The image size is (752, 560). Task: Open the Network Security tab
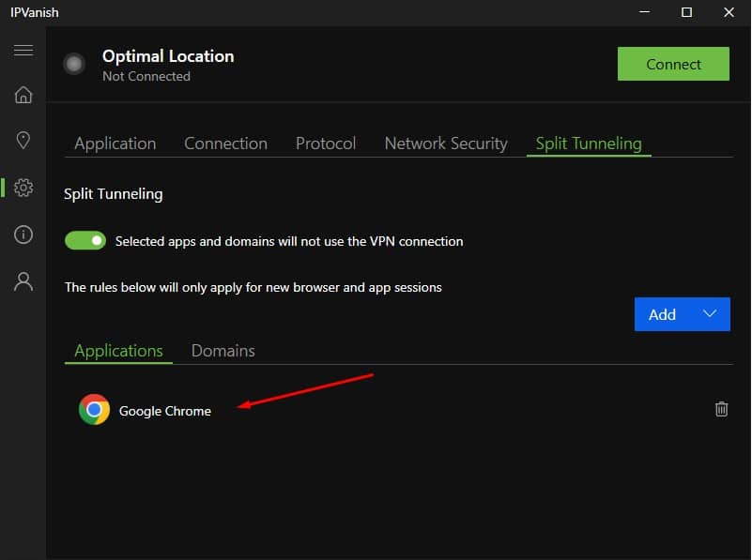(446, 144)
